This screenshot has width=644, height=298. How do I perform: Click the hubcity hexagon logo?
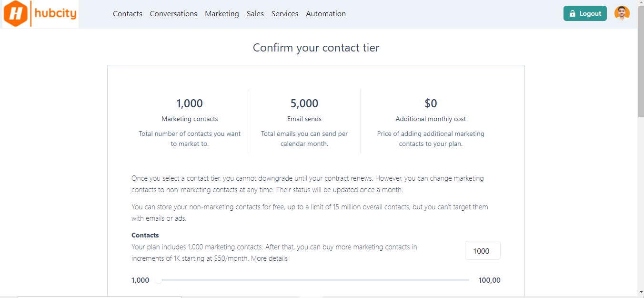click(x=16, y=14)
